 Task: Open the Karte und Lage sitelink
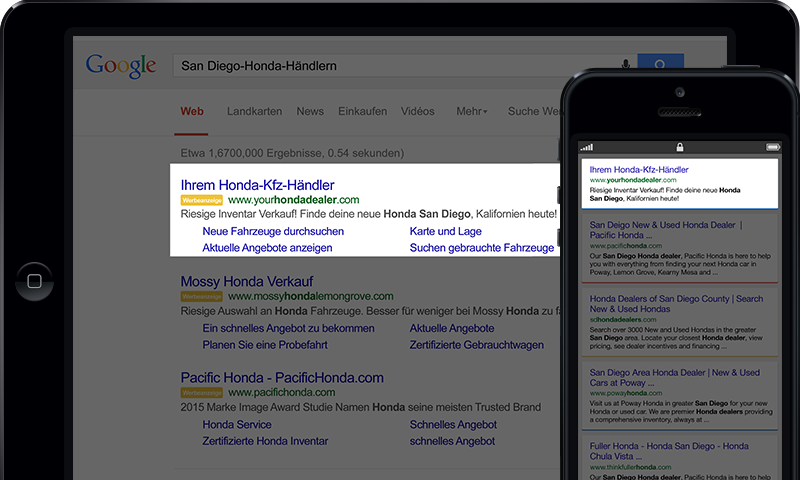tap(445, 231)
